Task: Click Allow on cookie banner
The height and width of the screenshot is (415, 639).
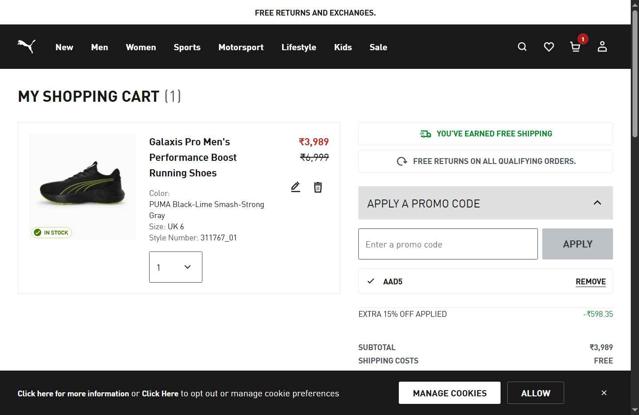Action: [535, 393]
